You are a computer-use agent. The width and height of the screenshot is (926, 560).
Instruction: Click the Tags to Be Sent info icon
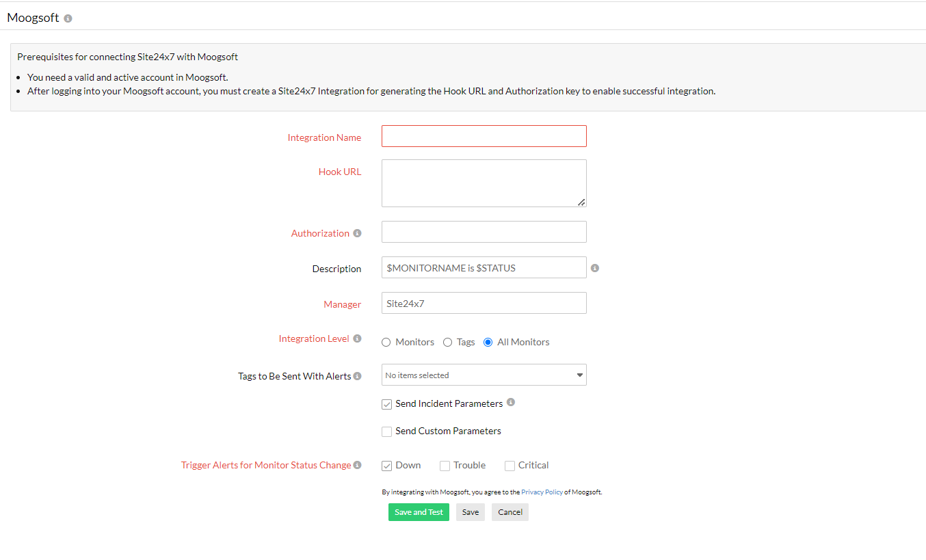coord(357,376)
